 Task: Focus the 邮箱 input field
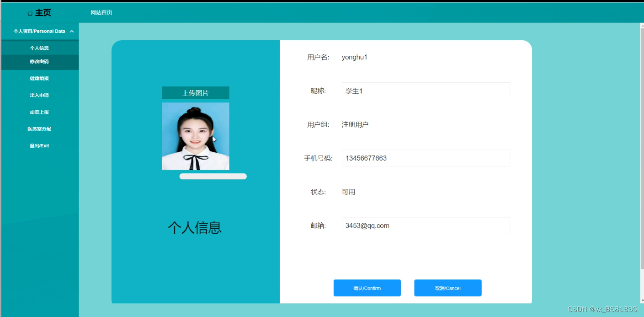tap(426, 226)
